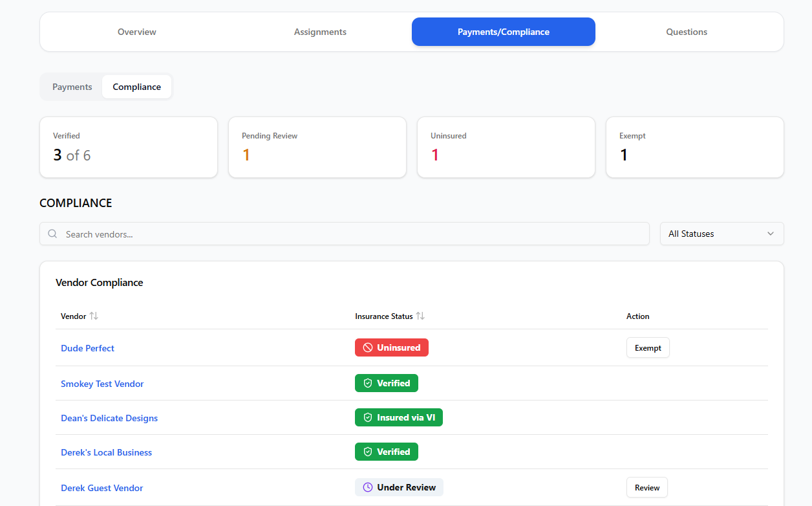The height and width of the screenshot is (506, 812).
Task: Exempt the Dude Perfect vendor
Action: point(648,347)
